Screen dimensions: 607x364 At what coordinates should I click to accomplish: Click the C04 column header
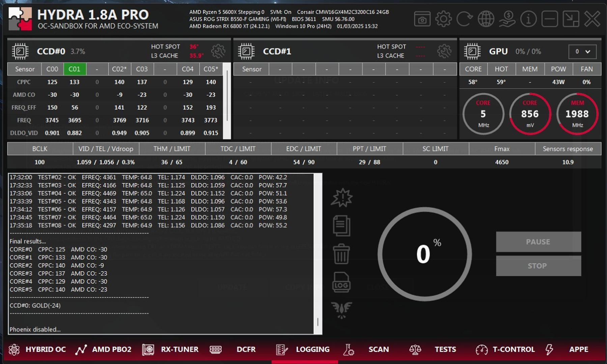(x=187, y=69)
